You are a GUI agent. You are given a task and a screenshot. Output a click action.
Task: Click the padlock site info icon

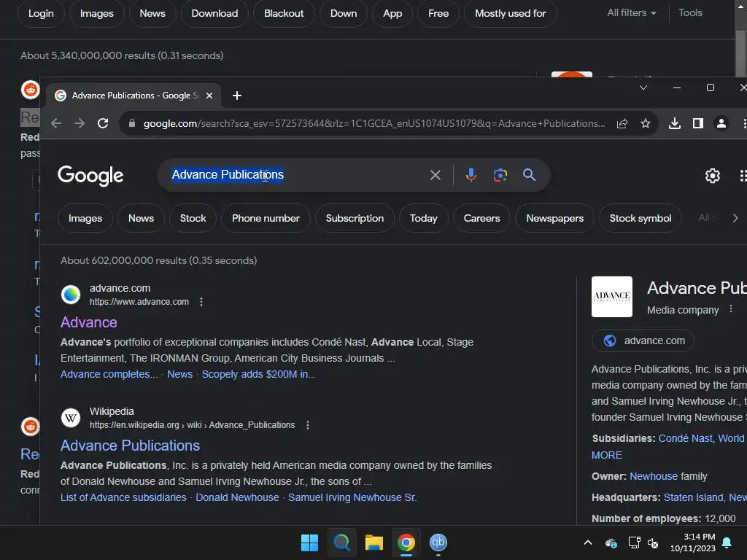(132, 124)
